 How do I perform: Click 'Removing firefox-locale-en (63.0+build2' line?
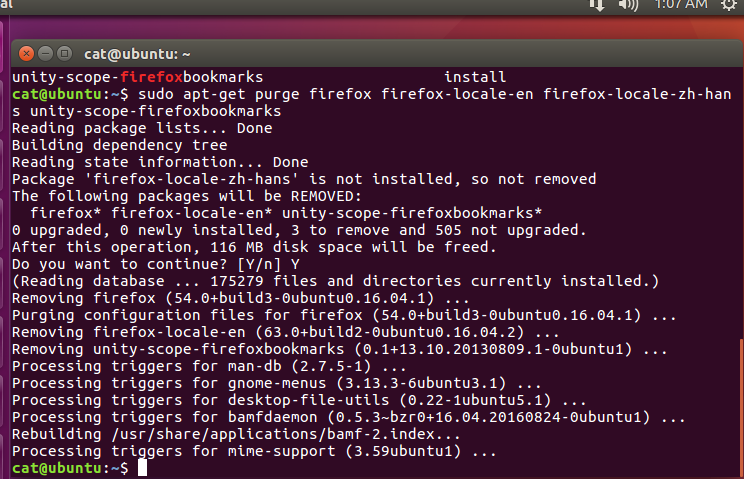click(286, 332)
